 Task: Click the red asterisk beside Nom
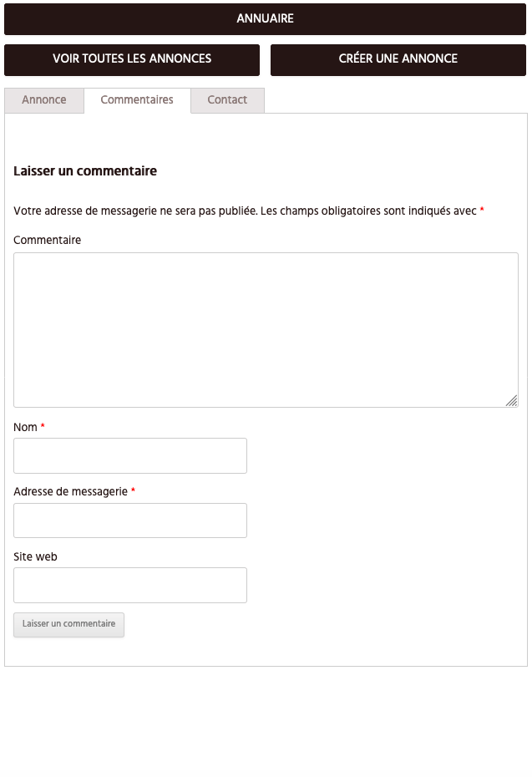43,425
